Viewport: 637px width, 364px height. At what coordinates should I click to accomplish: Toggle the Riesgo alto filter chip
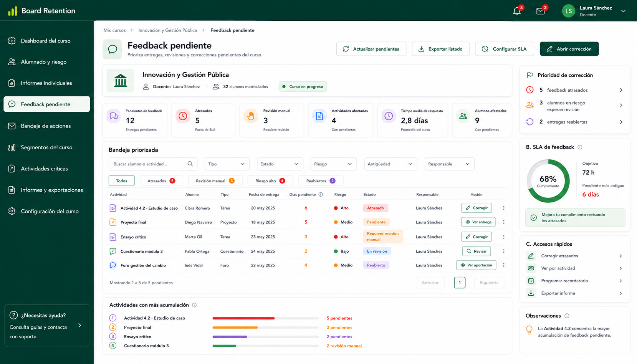click(x=270, y=181)
